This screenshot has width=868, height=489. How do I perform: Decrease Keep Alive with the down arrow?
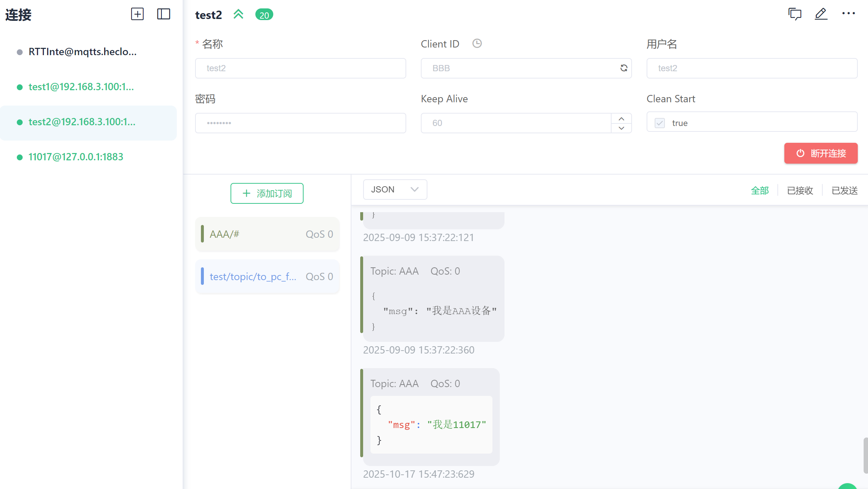point(621,128)
